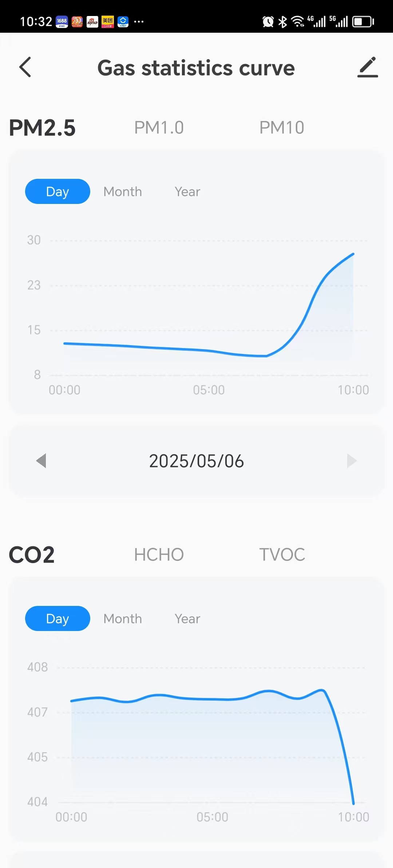Select Year range for CO2 chart
393x868 pixels.
pyautogui.click(x=187, y=619)
